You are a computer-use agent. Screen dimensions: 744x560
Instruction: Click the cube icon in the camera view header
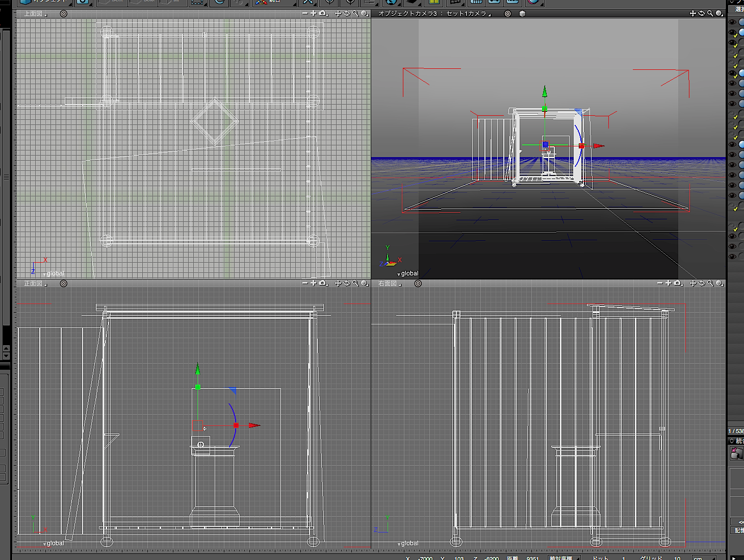[x=522, y=14]
